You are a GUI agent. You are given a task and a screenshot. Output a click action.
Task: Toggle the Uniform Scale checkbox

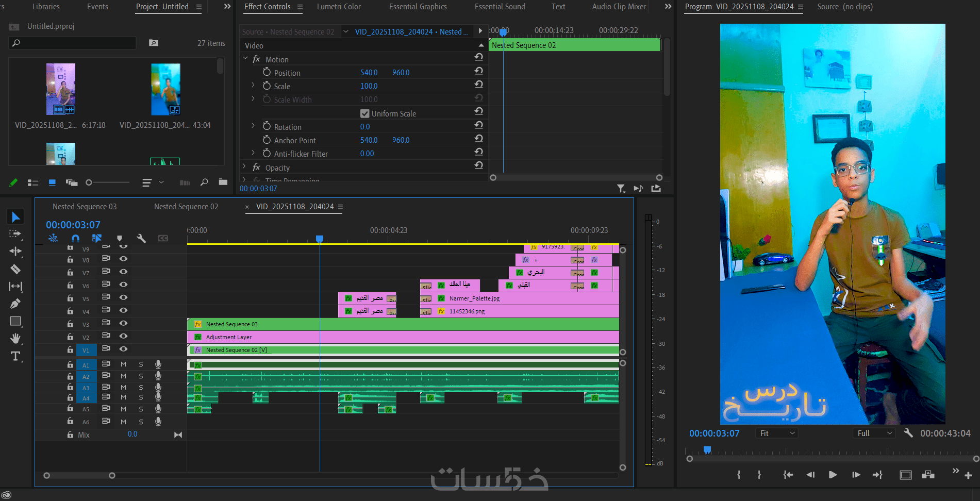tap(365, 113)
